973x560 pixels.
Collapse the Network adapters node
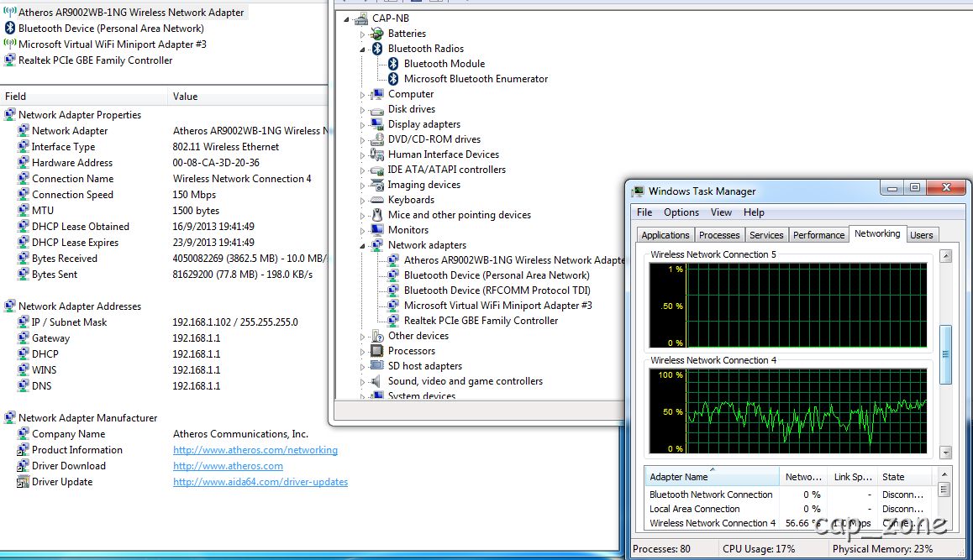(363, 246)
